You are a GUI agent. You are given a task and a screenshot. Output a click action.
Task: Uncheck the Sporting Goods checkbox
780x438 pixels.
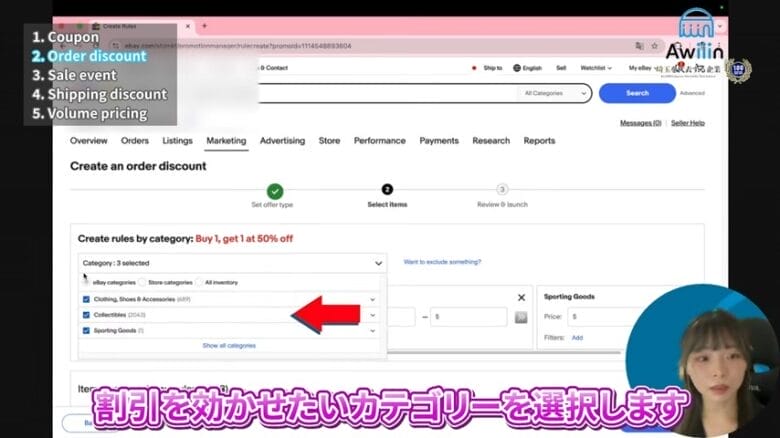86,330
